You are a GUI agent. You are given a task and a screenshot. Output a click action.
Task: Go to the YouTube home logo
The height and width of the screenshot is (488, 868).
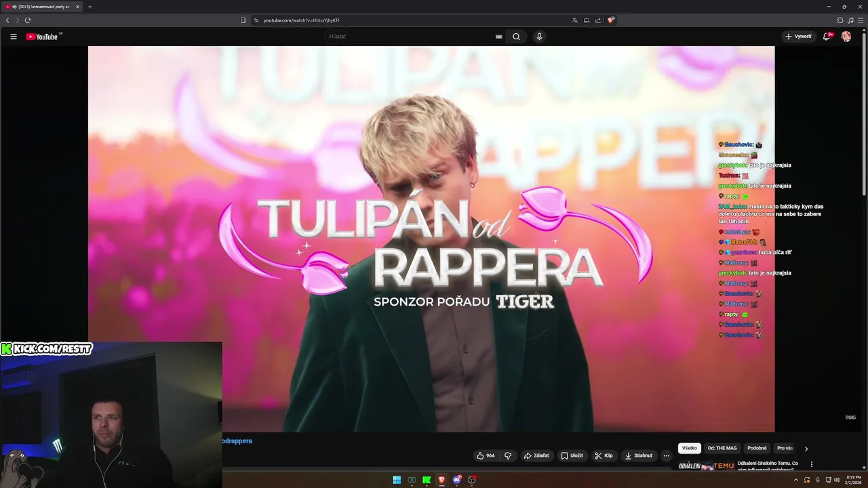pos(42,37)
